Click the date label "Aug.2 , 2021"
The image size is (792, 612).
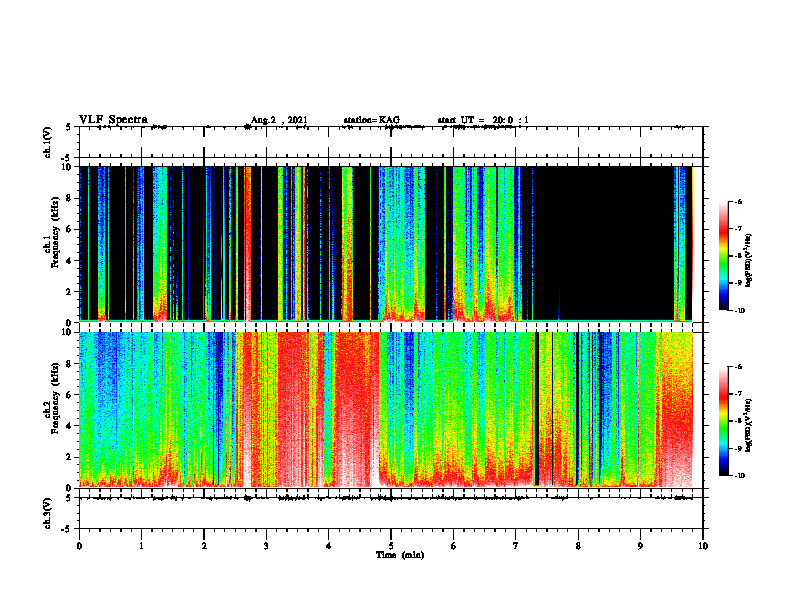279,120
